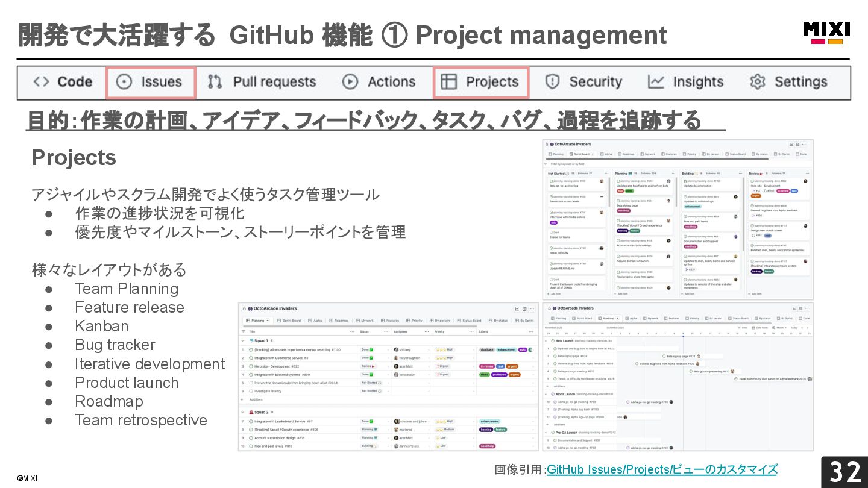Open the Planning column menu in board view
The image size is (868, 488).
point(673,174)
